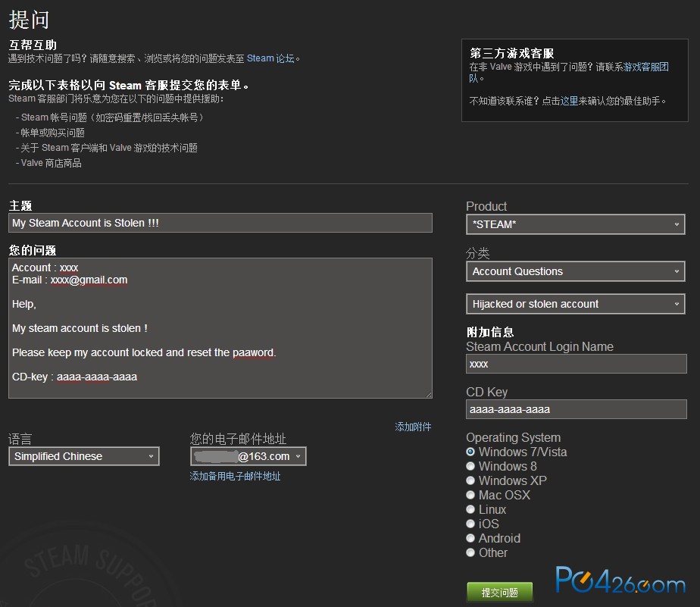Click the misspelled word paaword in message
The height and width of the screenshot is (607, 700).
tap(253, 352)
